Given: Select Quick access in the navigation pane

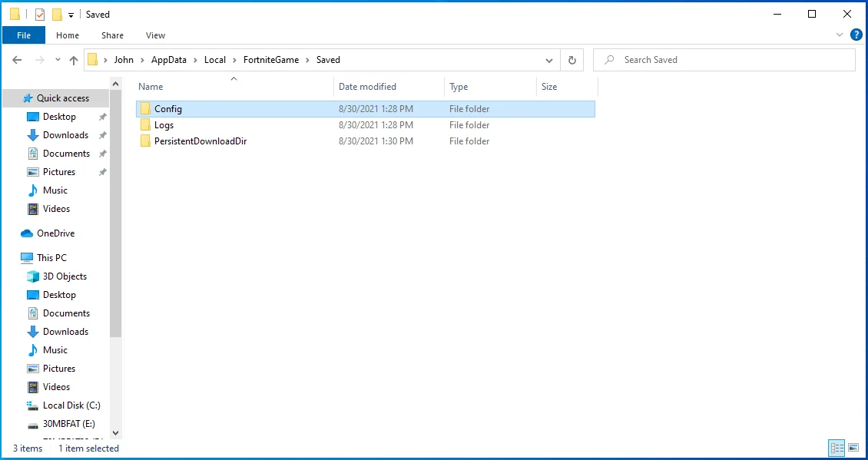Looking at the screenshot, I should pyautogui.click(x=56, y=98).
